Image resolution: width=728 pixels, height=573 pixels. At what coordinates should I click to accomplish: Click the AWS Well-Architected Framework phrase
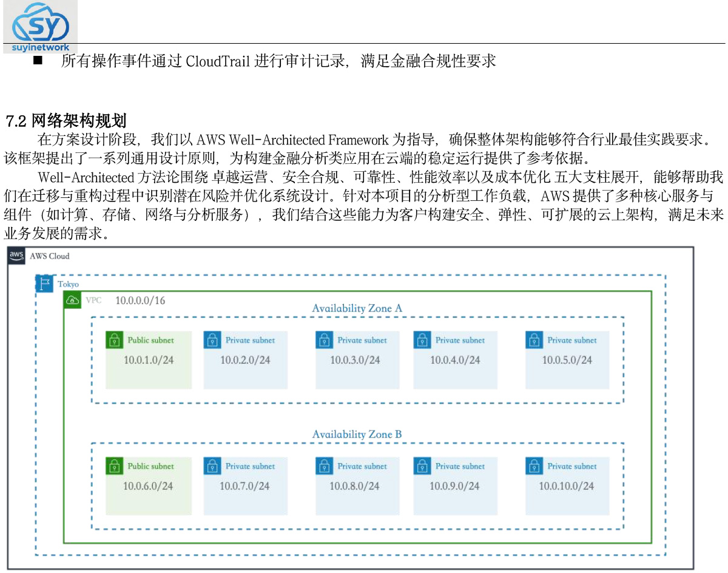click(x=292, y=140)
